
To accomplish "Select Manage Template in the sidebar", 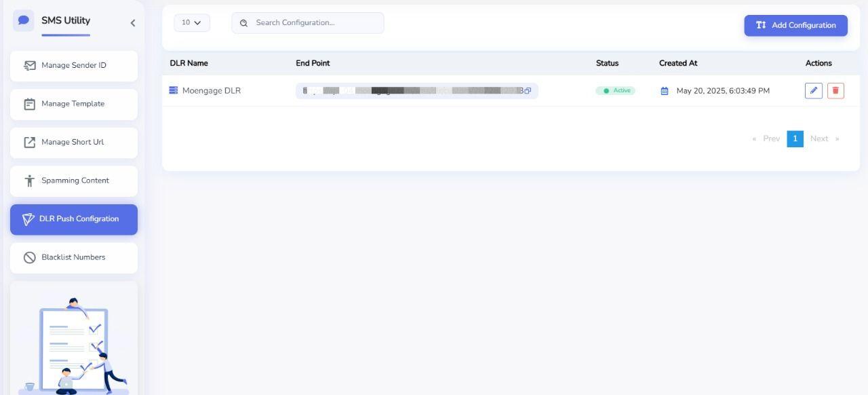I will click(x=73, y=103).
